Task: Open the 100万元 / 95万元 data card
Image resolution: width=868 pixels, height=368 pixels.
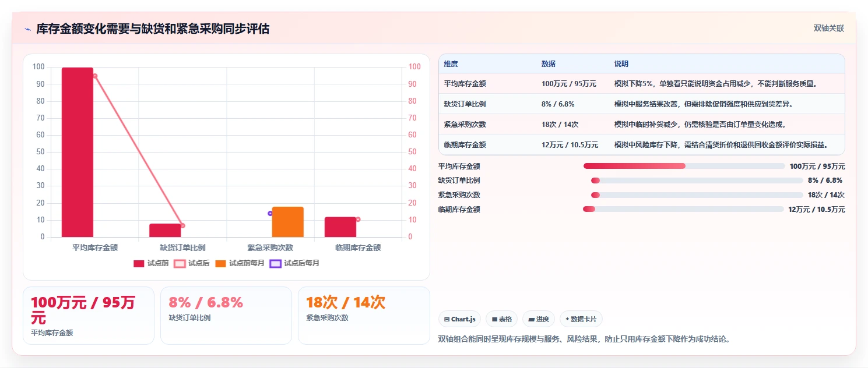Action: 89,316
